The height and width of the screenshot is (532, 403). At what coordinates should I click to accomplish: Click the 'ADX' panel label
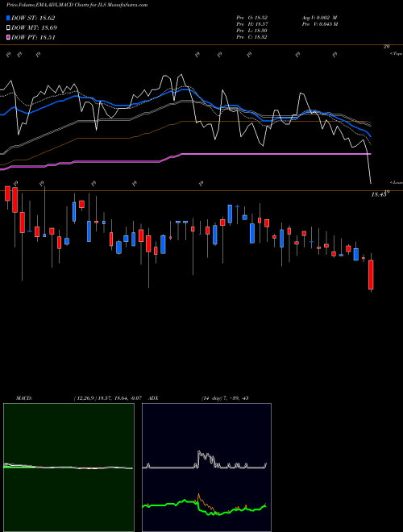(x=153, y=397)
